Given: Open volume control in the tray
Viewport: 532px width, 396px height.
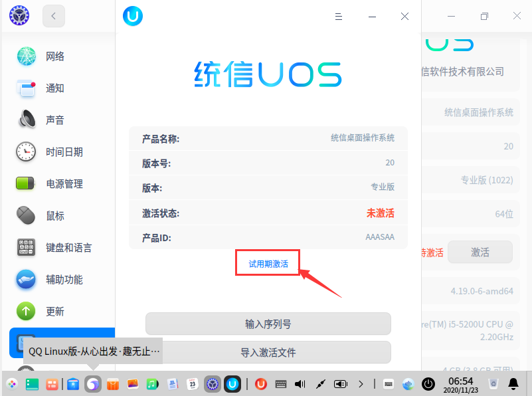Looking at the screenshot, I should click(x=300, y=384).
